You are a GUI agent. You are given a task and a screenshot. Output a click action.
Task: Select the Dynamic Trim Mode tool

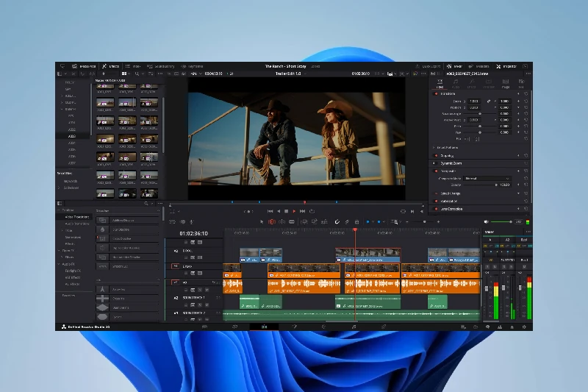(x=282, y=221)
